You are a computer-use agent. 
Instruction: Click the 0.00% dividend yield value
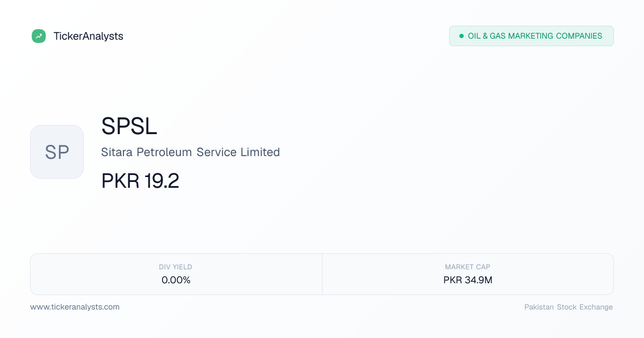[x=176, y=280]
